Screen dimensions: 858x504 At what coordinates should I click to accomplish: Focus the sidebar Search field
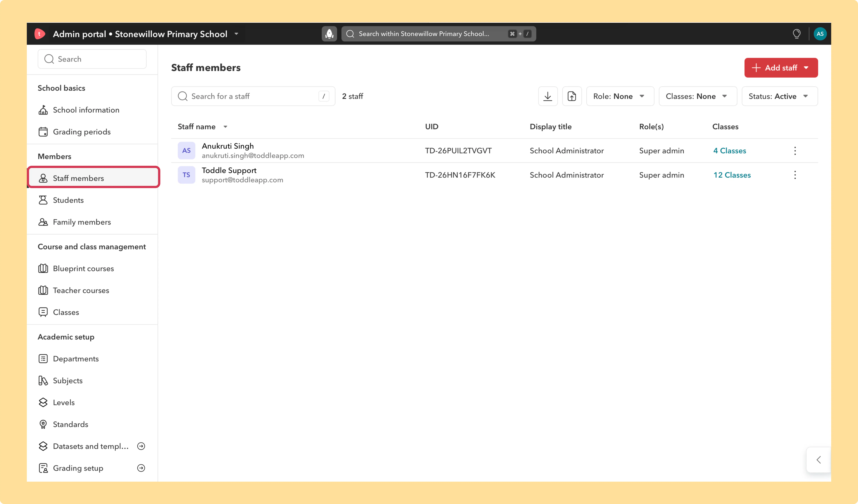92,59
